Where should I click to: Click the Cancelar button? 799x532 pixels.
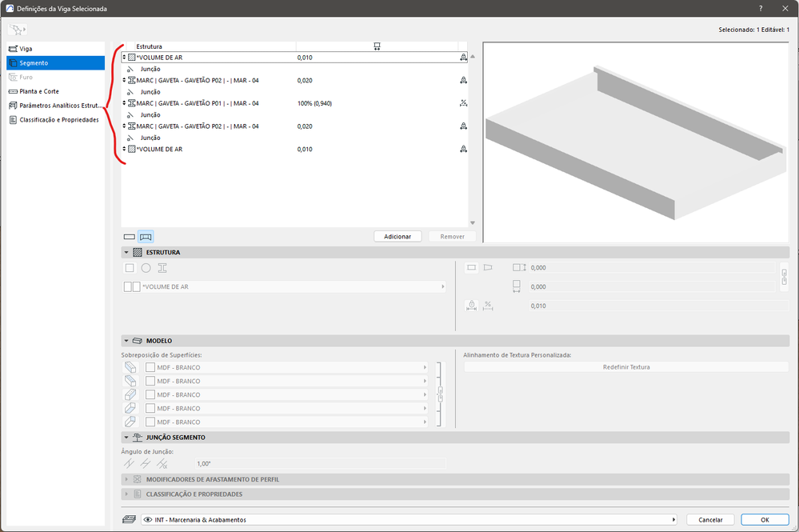[x=710, y=520]
